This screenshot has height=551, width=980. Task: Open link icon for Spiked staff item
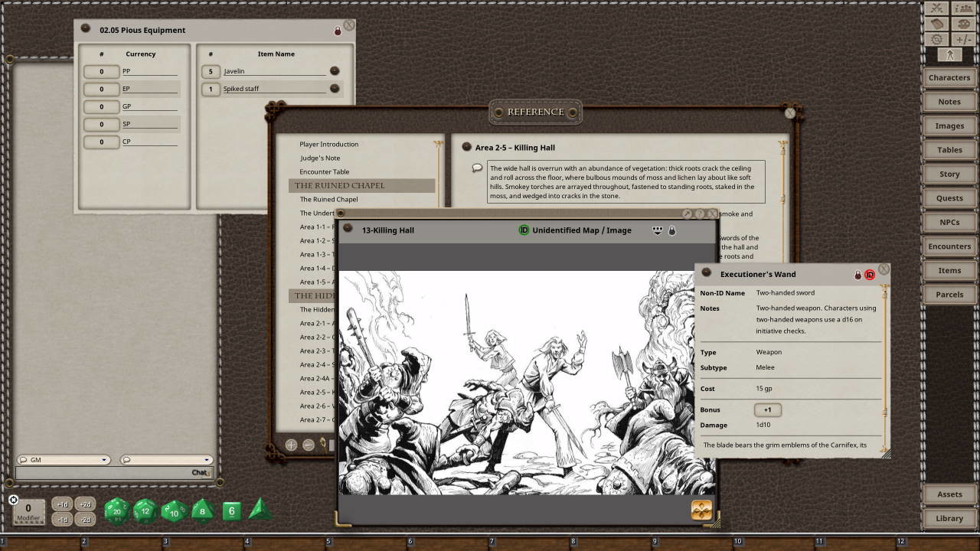click(x=335, y=89)
